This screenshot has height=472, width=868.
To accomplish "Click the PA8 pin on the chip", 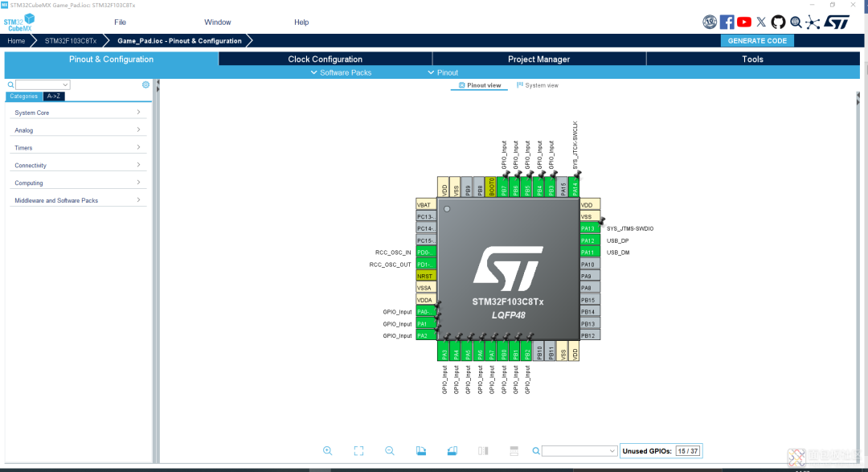I will tap(590, 288).
